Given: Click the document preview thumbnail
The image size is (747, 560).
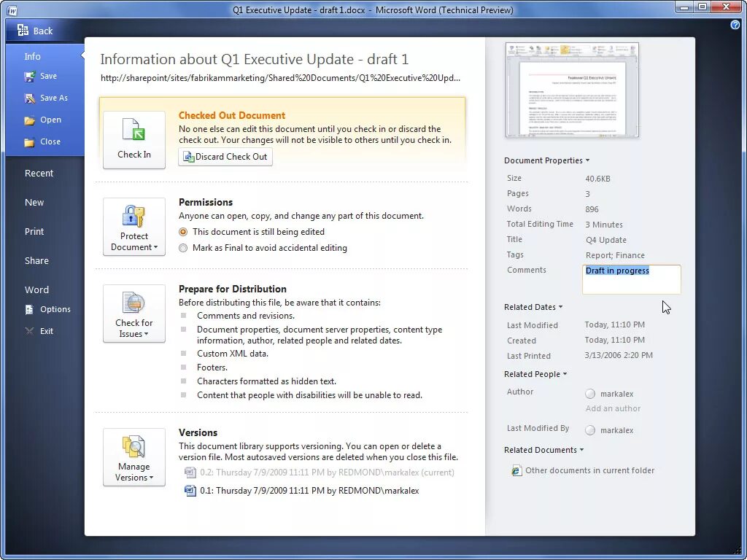Looking at the screenshot, I should (x=572, y=90).
